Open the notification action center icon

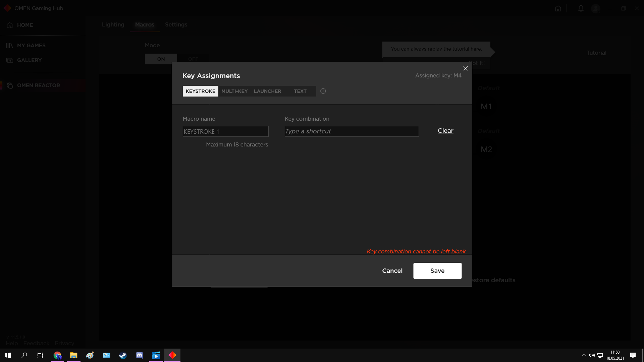[x=633, y=355]
